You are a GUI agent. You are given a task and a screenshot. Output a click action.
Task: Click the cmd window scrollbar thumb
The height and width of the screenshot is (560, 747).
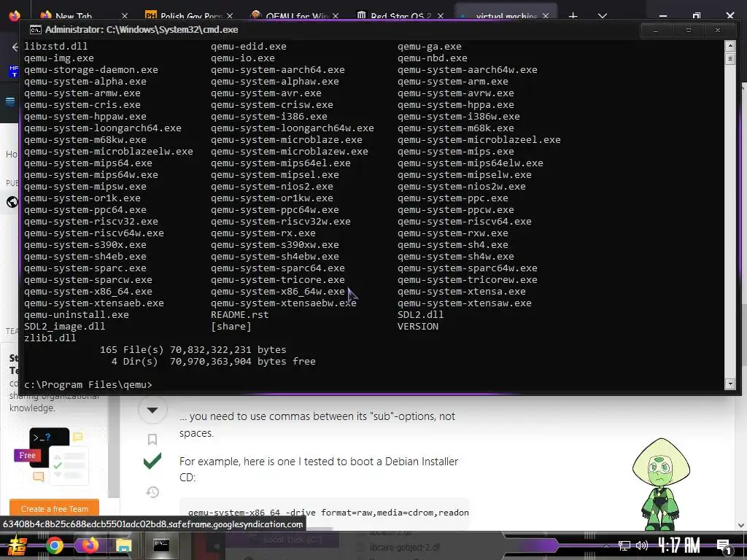[x=729, y=58]
